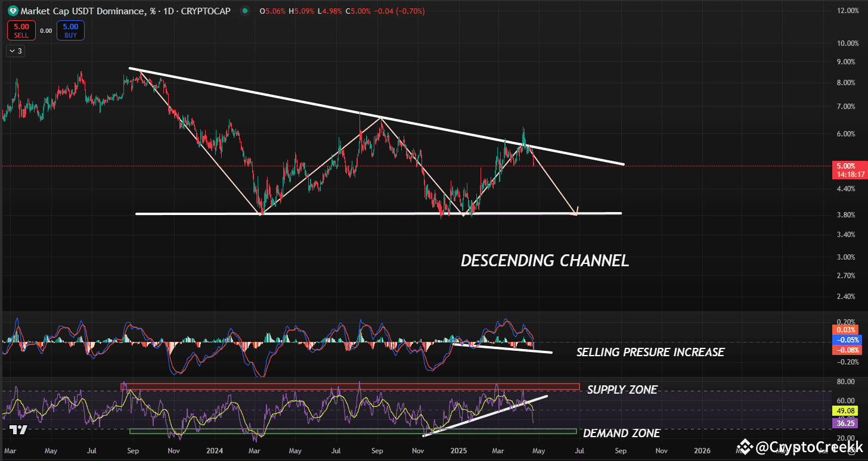Select the green demand zone rectangle
Screen dimensions: 868x461
click(352, 431)
